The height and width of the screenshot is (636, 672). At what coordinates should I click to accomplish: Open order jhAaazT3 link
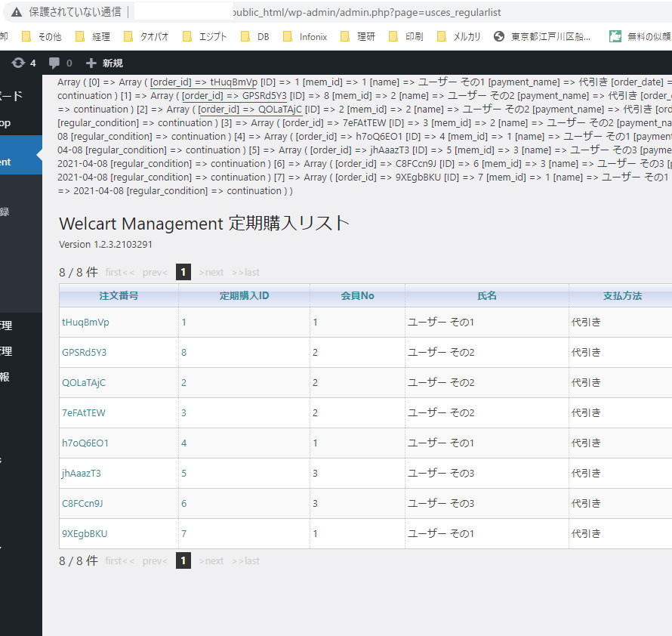tap(82, 473)
